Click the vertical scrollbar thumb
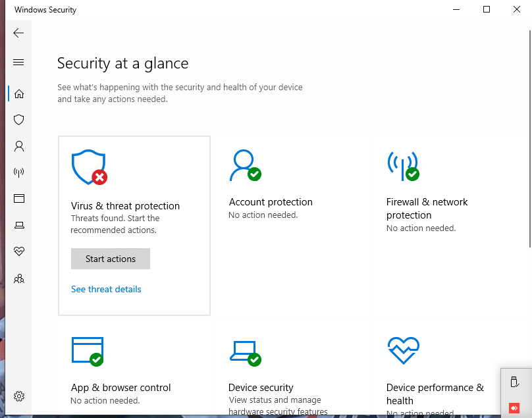The height and width of the screenshot is (418, 532). point(530,139)
